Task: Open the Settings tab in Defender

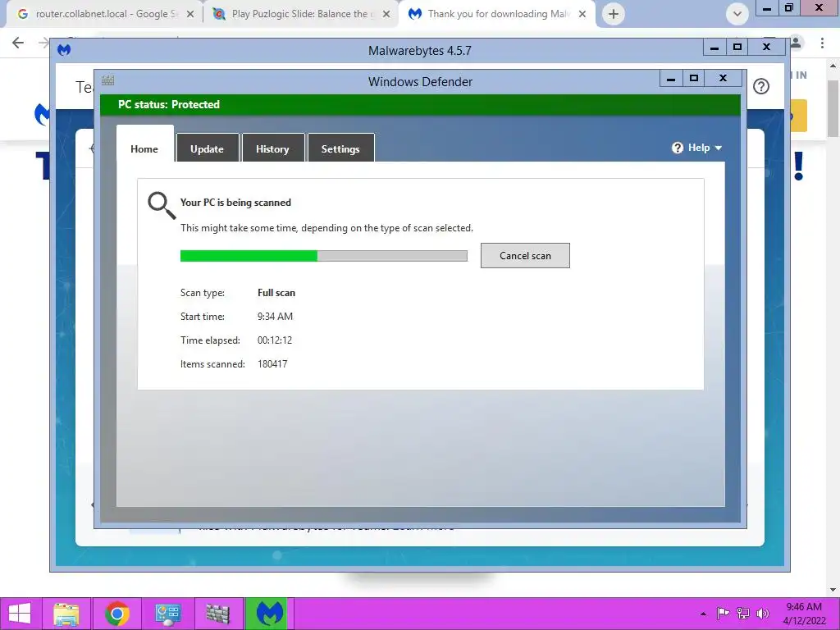Action: [340, 148]
